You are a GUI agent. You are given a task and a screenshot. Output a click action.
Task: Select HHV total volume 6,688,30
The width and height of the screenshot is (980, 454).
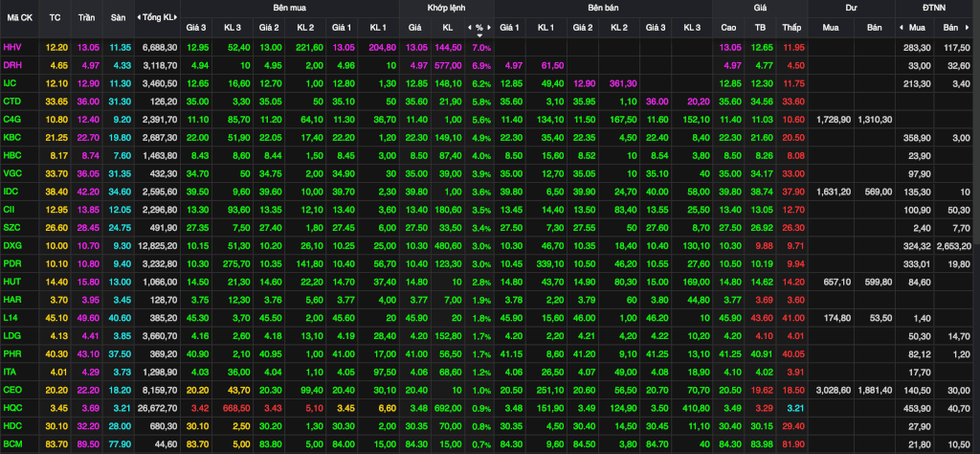point(160,48)
